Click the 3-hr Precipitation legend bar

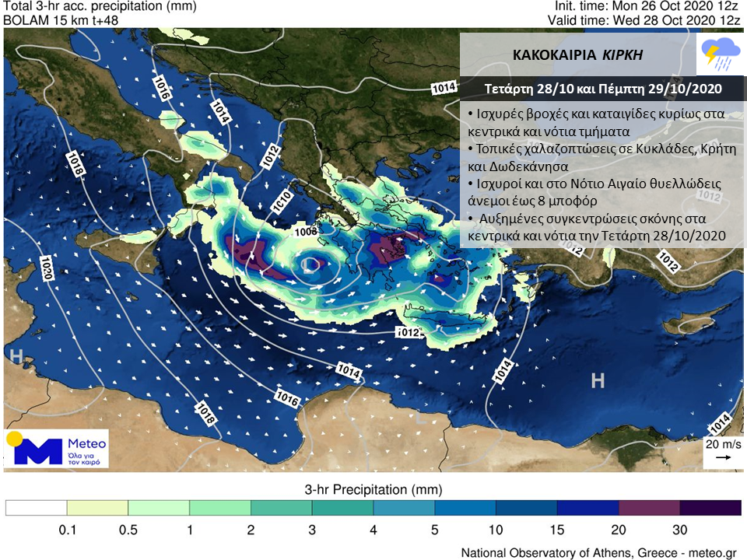click(x=373, y=508)
